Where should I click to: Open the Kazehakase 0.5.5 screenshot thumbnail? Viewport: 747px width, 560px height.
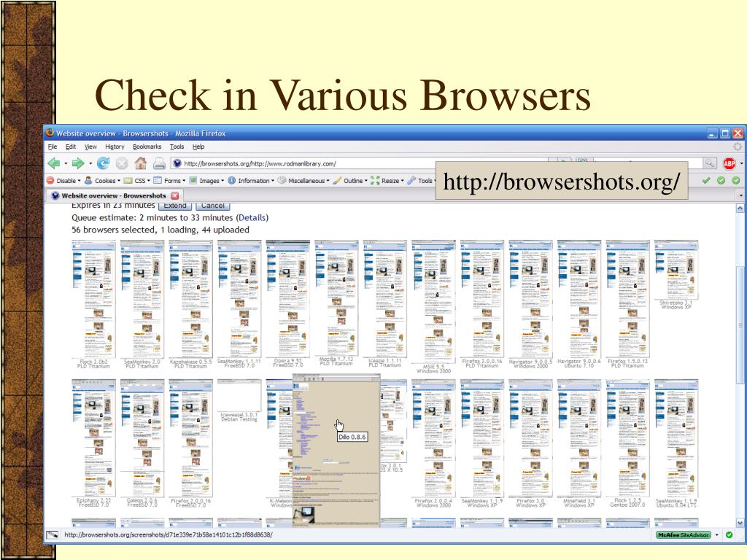190,300
